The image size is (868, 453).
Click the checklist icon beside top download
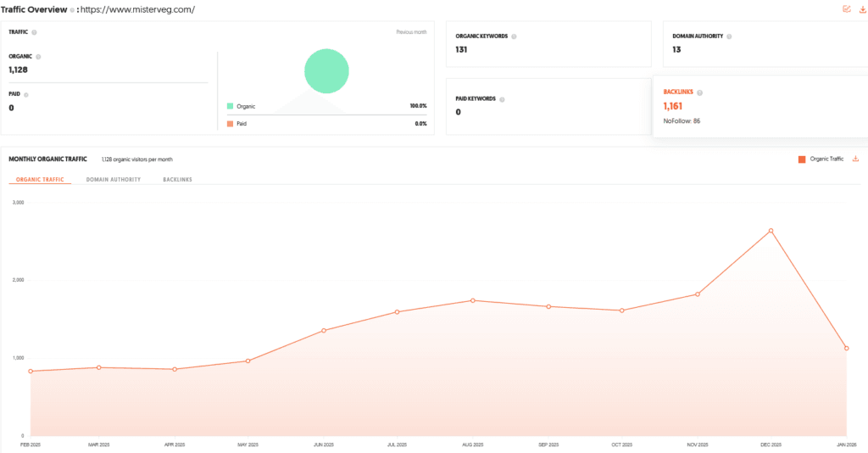click(x=846, y=9)
